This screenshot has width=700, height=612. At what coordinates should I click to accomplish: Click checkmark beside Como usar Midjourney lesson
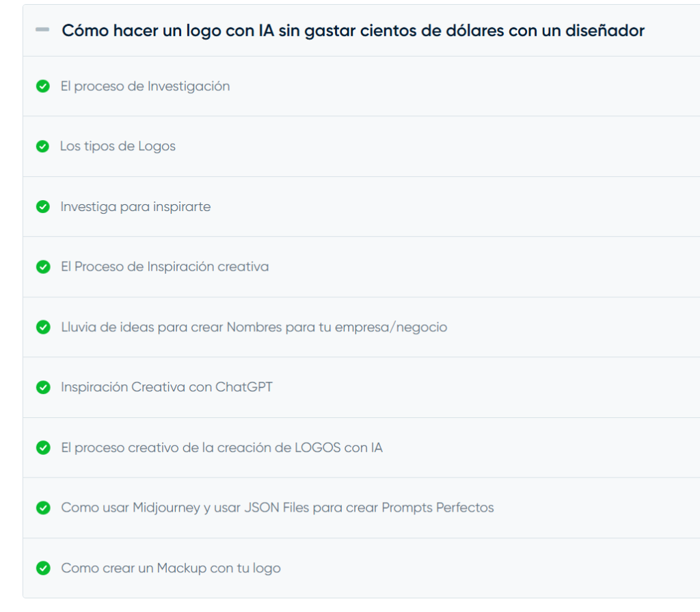coord(43,508)
